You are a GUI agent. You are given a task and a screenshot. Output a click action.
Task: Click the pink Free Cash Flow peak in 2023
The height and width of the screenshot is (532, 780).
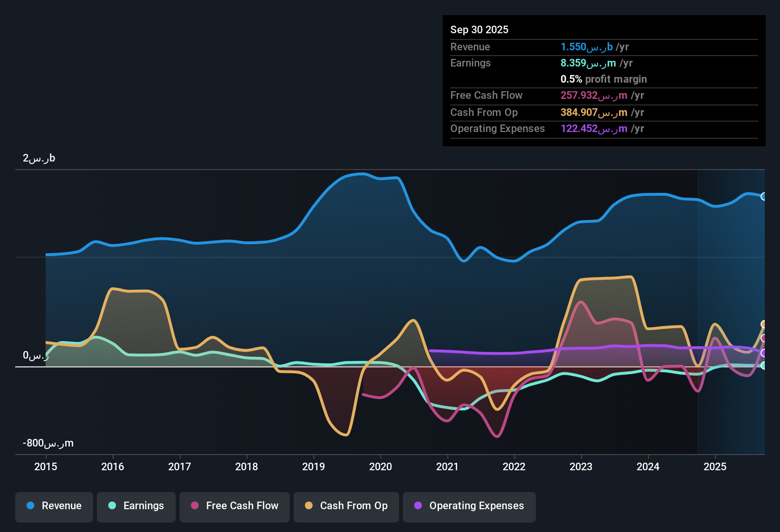coord(580,303)
